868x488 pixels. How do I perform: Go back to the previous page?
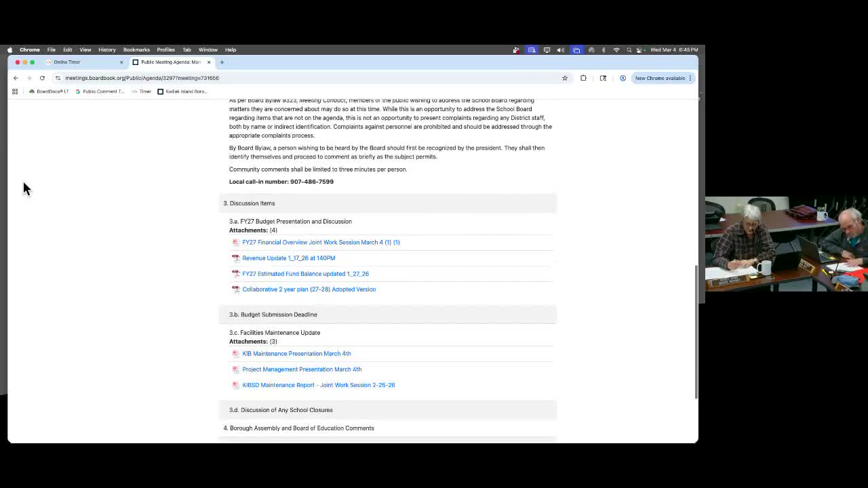click(16, 78)
